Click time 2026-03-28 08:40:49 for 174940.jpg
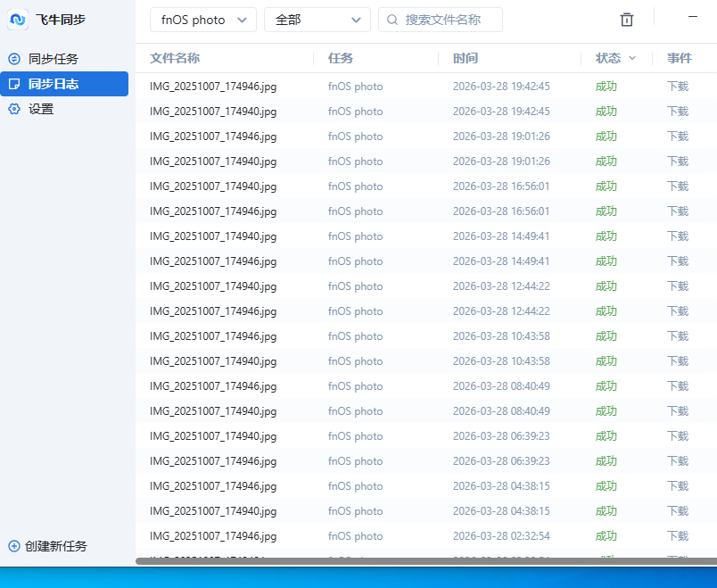 (501, 411)
